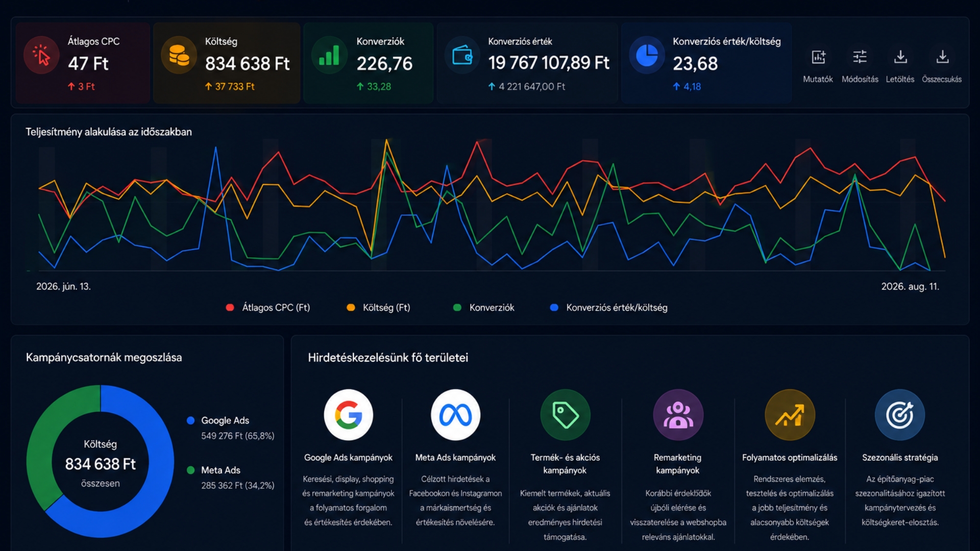
Task: Click the Meta Ads kampányok heading
Action: [455, 458]
